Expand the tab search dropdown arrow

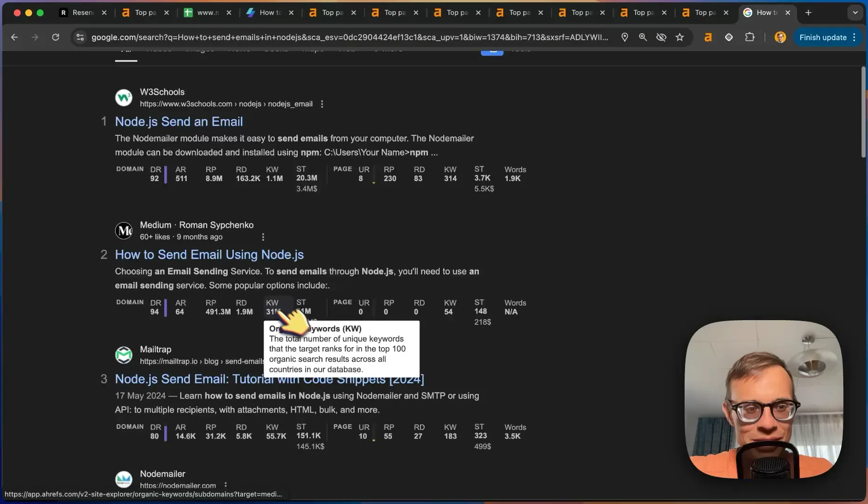pos(855,13)
